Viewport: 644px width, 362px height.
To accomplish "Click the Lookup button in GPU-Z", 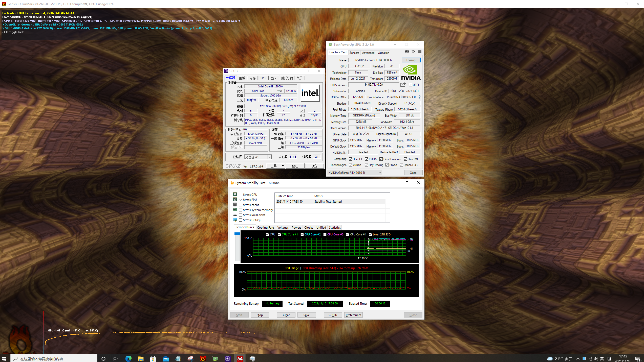I will pos(411,60).
